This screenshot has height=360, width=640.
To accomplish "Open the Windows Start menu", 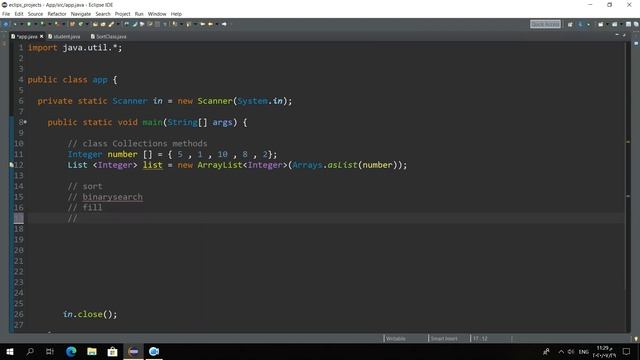I will tap(9, 351).
